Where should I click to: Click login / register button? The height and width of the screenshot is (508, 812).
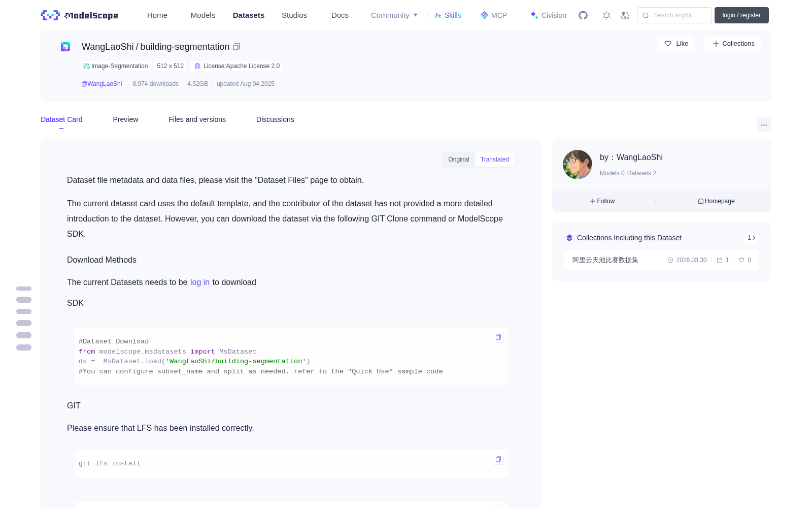click(x=741, y=15)
